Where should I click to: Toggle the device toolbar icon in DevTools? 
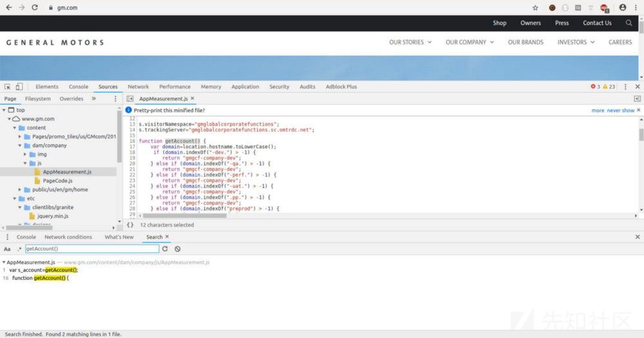(19, 87)
